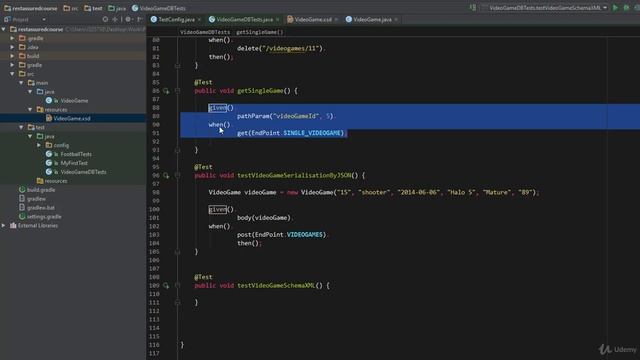Click VideoGameDBTests in the editor breadcrumb
This screenshot has height=360, width=640.
point(205,32)
